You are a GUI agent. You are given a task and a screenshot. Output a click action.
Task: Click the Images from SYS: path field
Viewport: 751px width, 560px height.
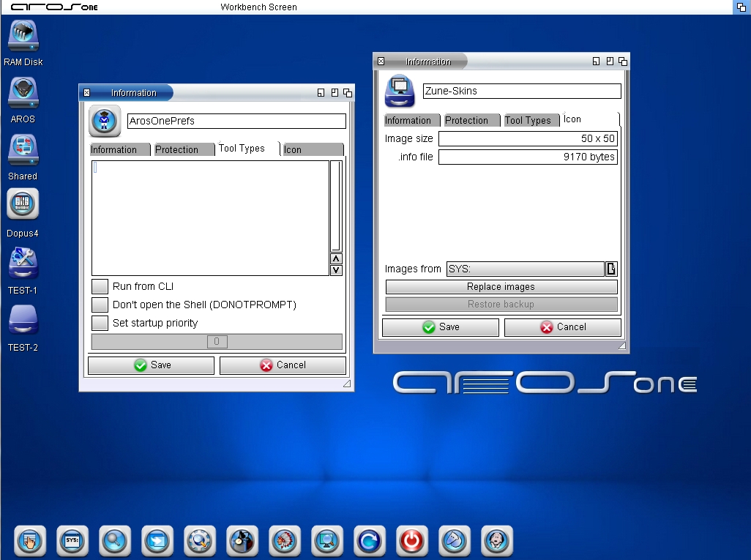pyautogui.click(x=526, y=269)
